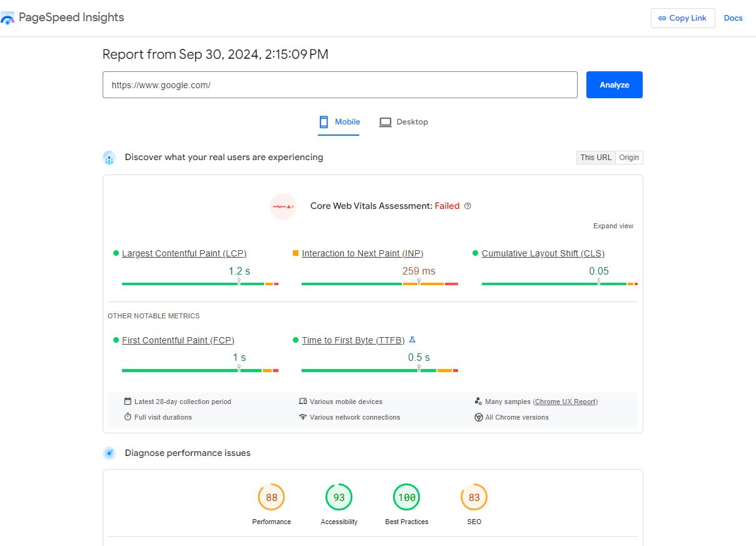Viewport: 756px width, 546px height.
Task: Click the Copy Link button
Action: tap(683, 18)
